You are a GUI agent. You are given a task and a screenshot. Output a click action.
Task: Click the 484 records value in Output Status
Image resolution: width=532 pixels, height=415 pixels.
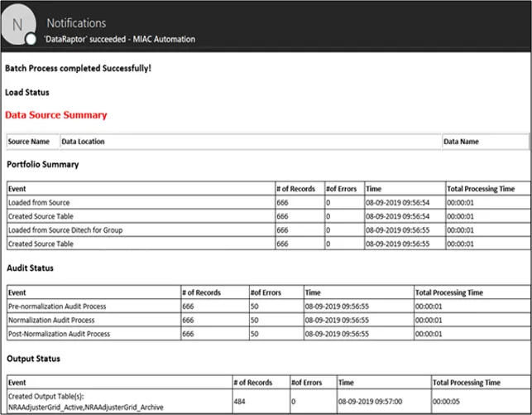(242, 402)
